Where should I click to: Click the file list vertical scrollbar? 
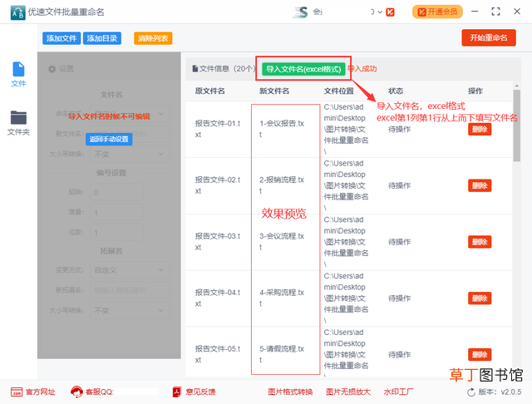pos(516,126)
